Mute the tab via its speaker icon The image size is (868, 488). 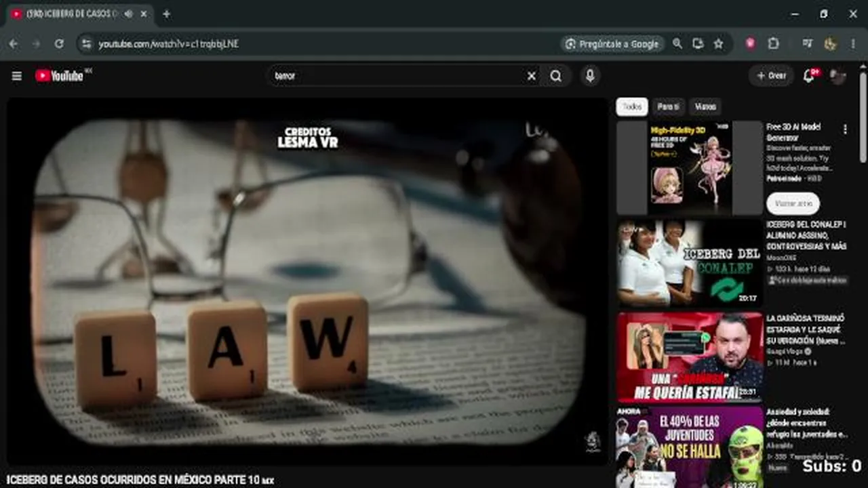point(129,14)
